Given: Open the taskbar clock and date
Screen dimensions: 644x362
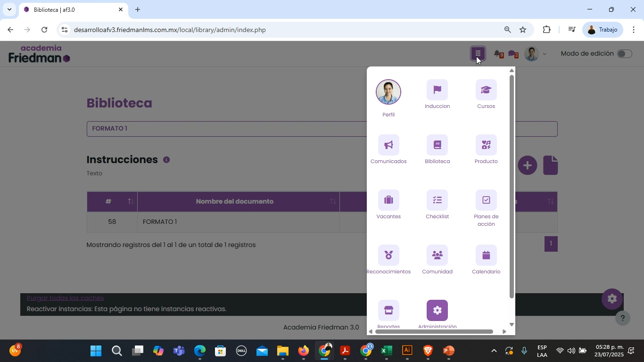Looking at the screenshot, I should click(x=609, y=351).
